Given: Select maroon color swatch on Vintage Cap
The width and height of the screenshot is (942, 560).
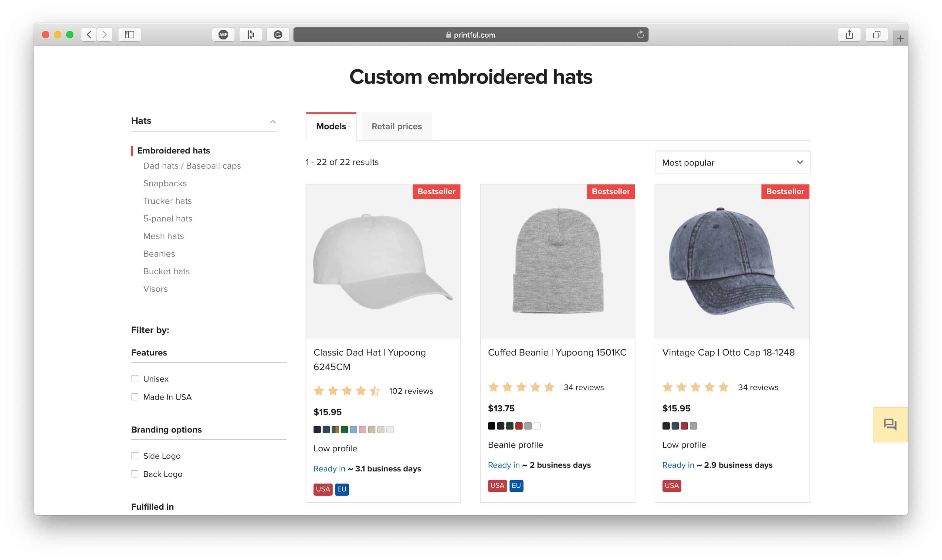Looking at the screenshot, I should 684,426.
